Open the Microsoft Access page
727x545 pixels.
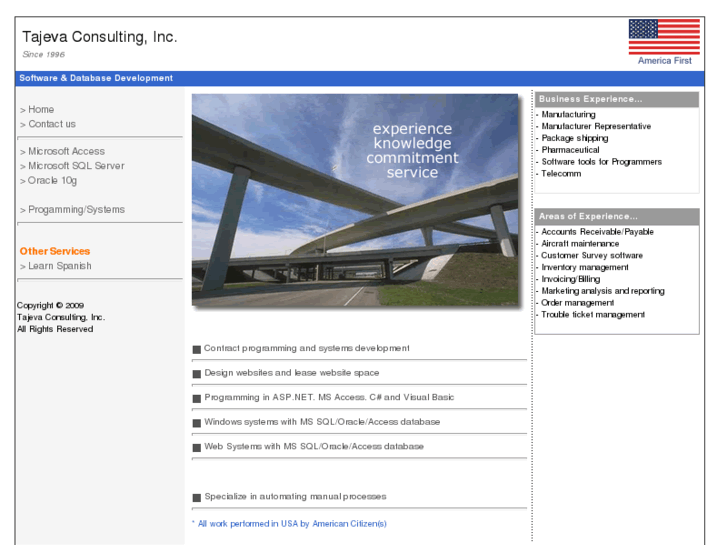click(x=66, y=151)
